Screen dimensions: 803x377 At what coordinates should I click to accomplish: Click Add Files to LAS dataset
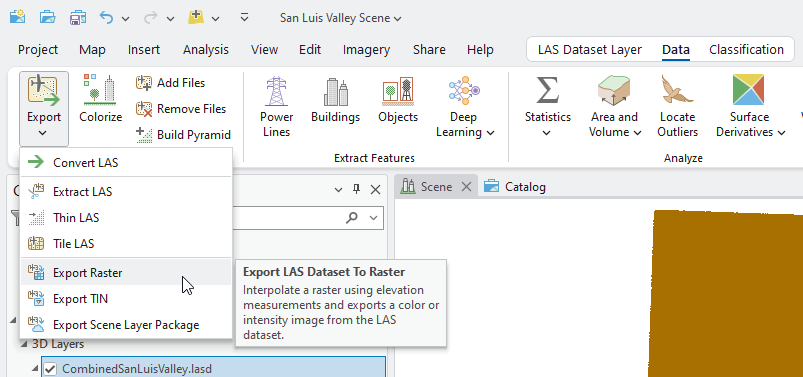click(x=171, y=82)
